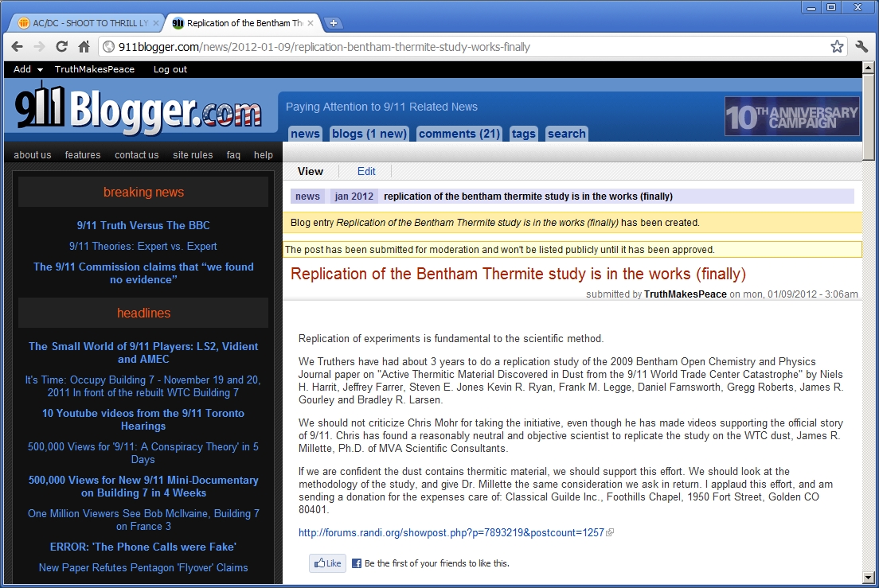Select the View tab of the post
This screenshot has width=879, height=588.
[x=311, y=171]
